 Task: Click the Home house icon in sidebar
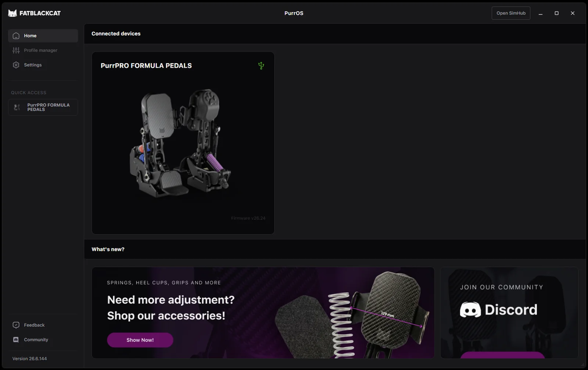[x=16, y=36]
